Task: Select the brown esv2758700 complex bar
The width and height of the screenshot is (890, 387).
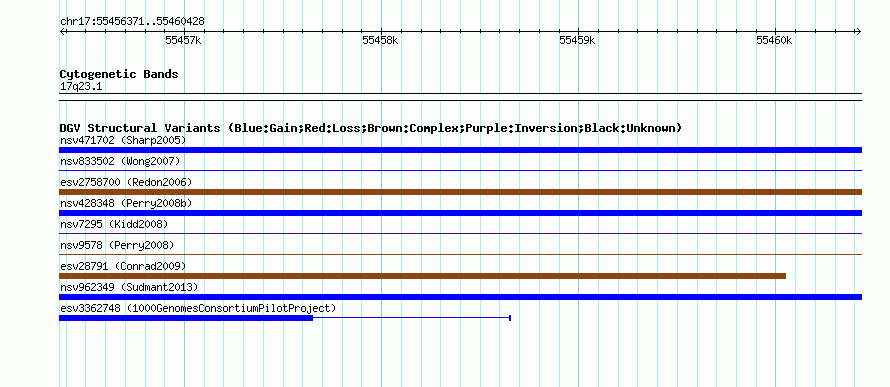Action: coord(460,192)
